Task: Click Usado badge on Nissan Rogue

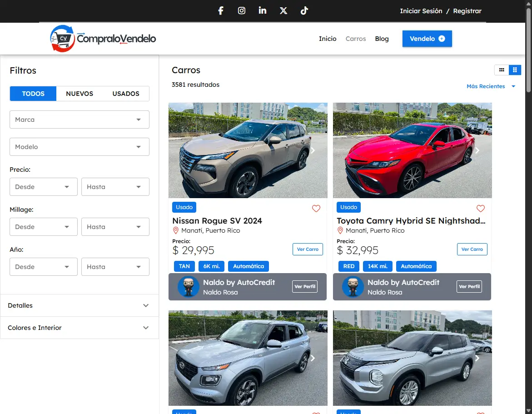Action: (x=184, y=207)
